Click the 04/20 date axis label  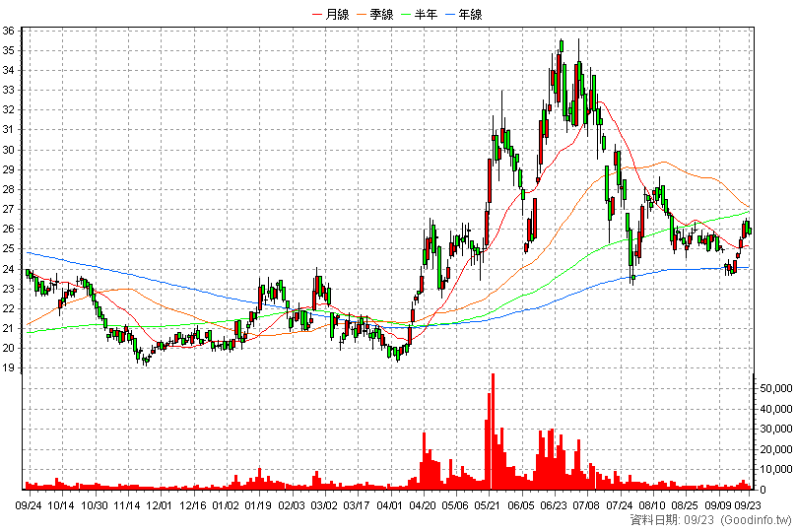click(x=423, y=505)
